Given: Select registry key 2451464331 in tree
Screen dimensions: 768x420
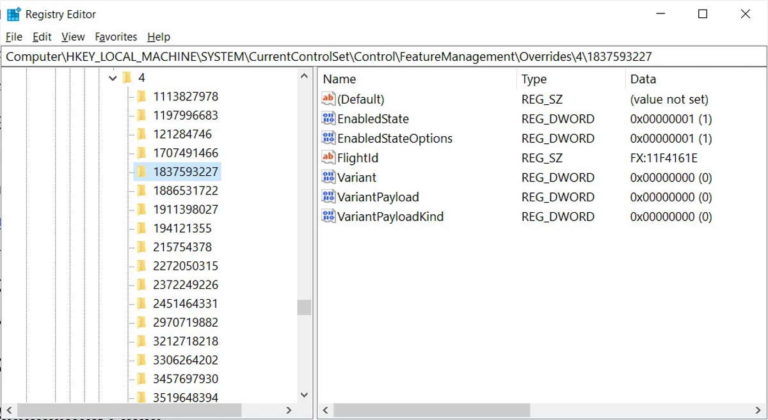Looking at the screenshot, I should pyautogui.click(x=185, y=303).
